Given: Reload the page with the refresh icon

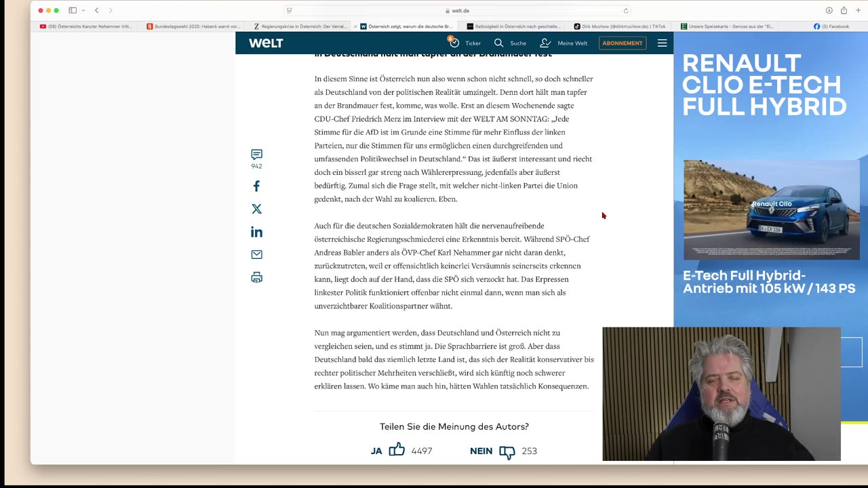Looking at the screenshot, I should [x=626, y=10].
